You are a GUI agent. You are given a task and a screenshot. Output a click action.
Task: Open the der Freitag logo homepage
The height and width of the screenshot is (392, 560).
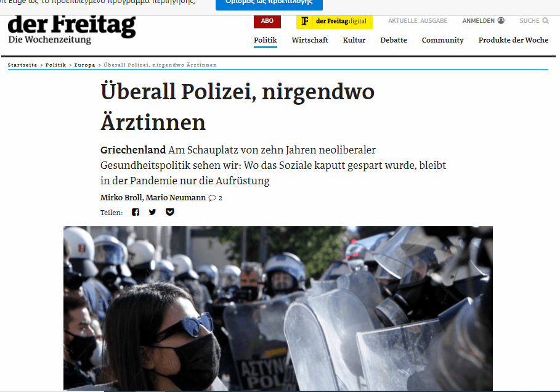point(71,30)
